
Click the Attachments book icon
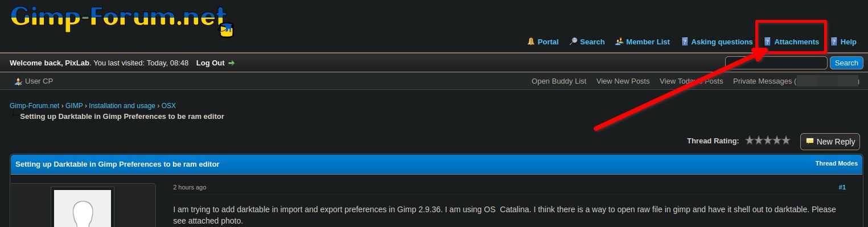[x=767, y=42]
